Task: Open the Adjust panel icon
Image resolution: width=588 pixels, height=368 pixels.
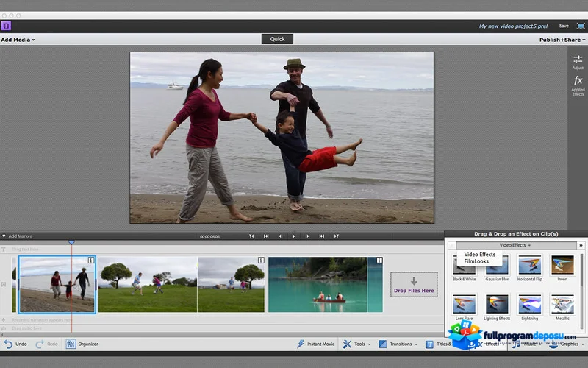Action: click(578, 62)
